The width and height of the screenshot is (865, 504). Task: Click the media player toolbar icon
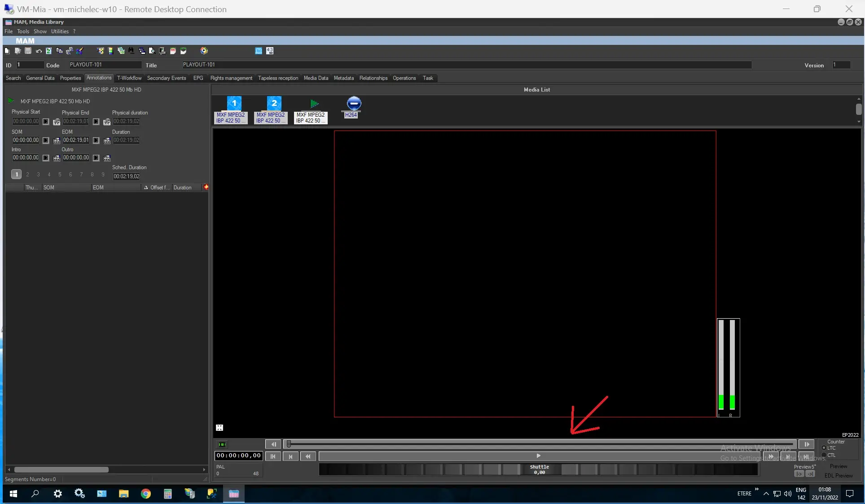click(x=204, y=51)
